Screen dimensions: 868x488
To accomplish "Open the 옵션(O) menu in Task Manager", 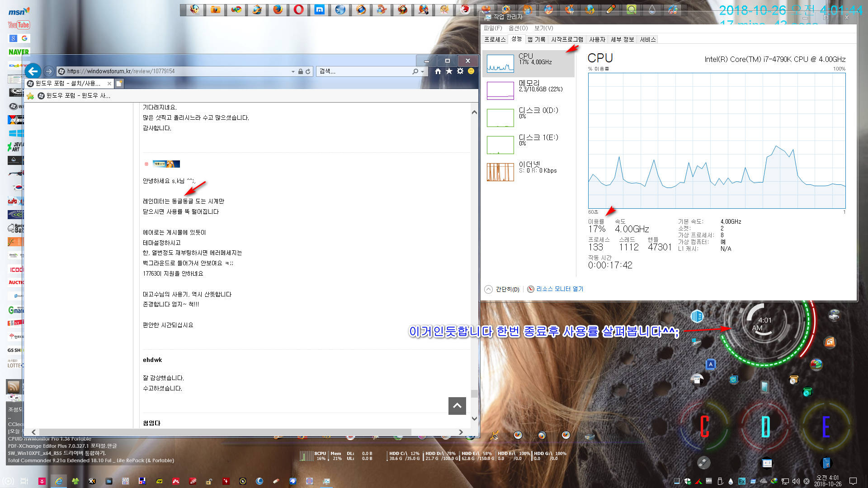I will click(x=518, y=28).
